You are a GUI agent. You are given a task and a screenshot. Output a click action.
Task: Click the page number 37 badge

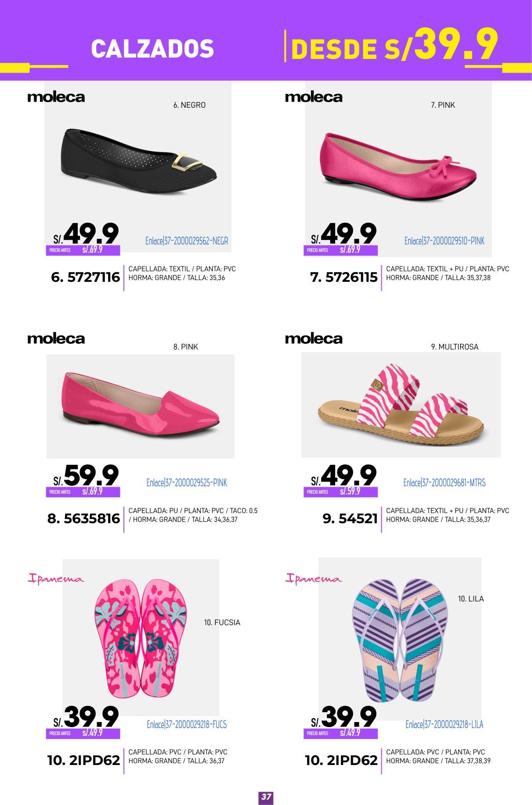point(266,797)
